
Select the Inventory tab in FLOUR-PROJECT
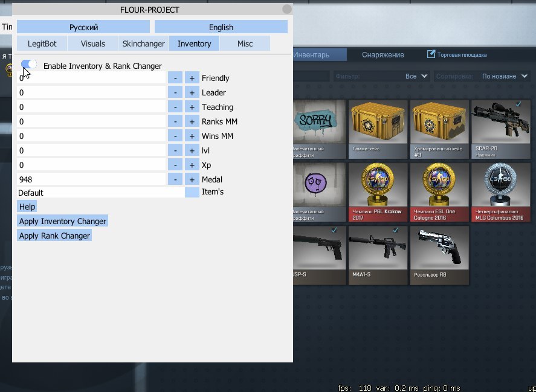click(194, 43)
